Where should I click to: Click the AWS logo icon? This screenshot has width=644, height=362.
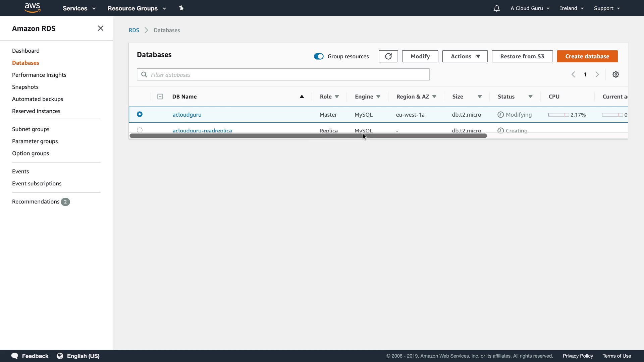point(32,8)
